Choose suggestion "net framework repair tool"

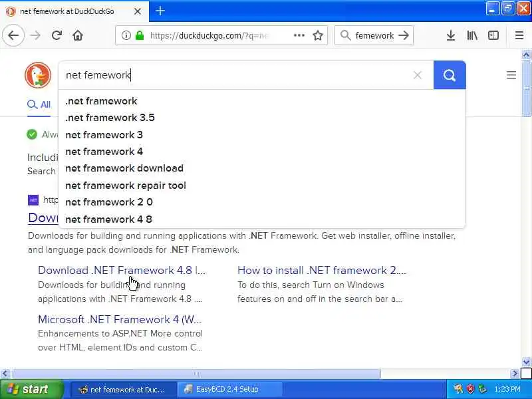tap(262, 186)
